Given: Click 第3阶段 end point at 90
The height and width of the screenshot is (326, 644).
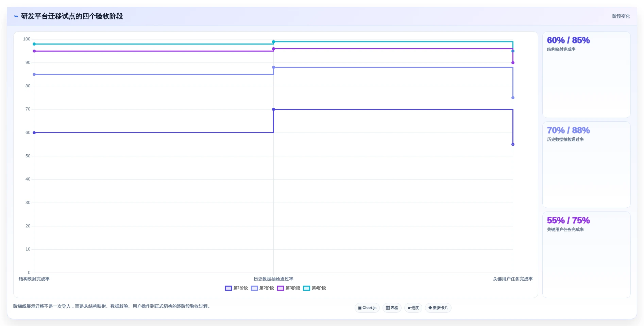Looking at the screenshot, I should pyautogui.click(x=513, y=63).
